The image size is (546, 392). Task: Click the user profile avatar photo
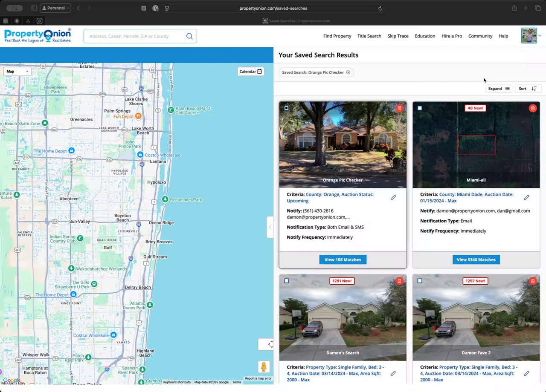(x=529, y=36)
